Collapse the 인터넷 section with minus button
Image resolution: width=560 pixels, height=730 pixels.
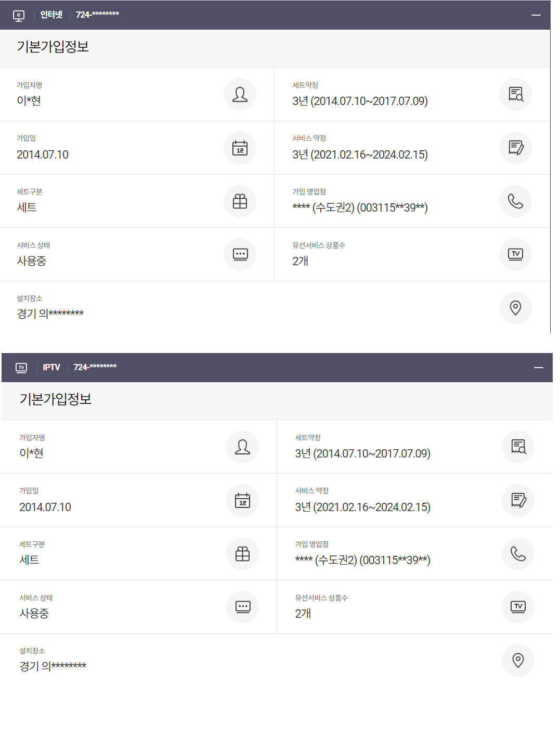536,15
